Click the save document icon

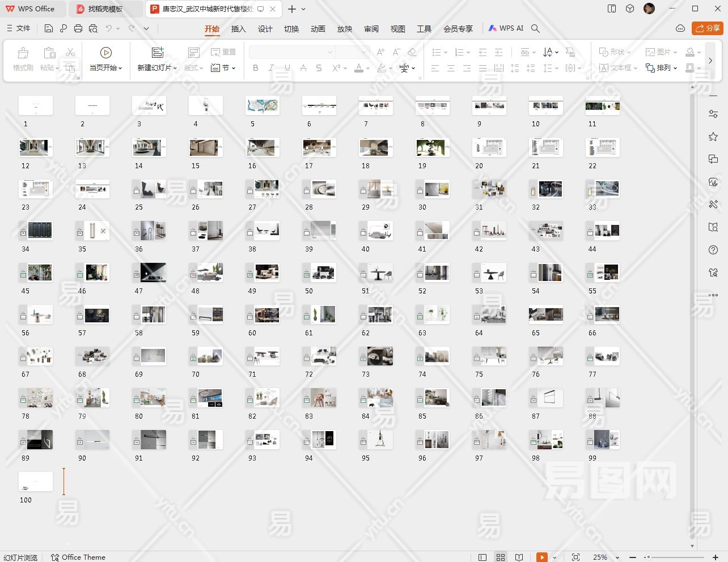point(49,28)
